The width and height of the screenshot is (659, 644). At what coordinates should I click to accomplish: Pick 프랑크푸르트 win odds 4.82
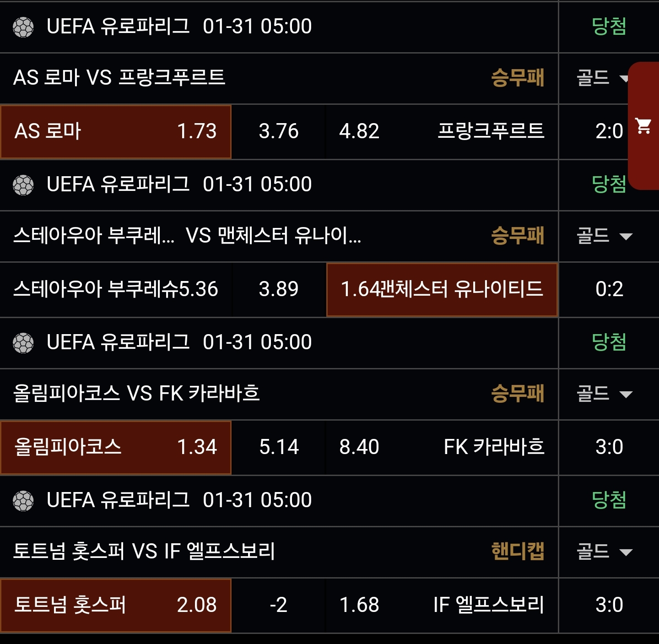coord(441,132)
